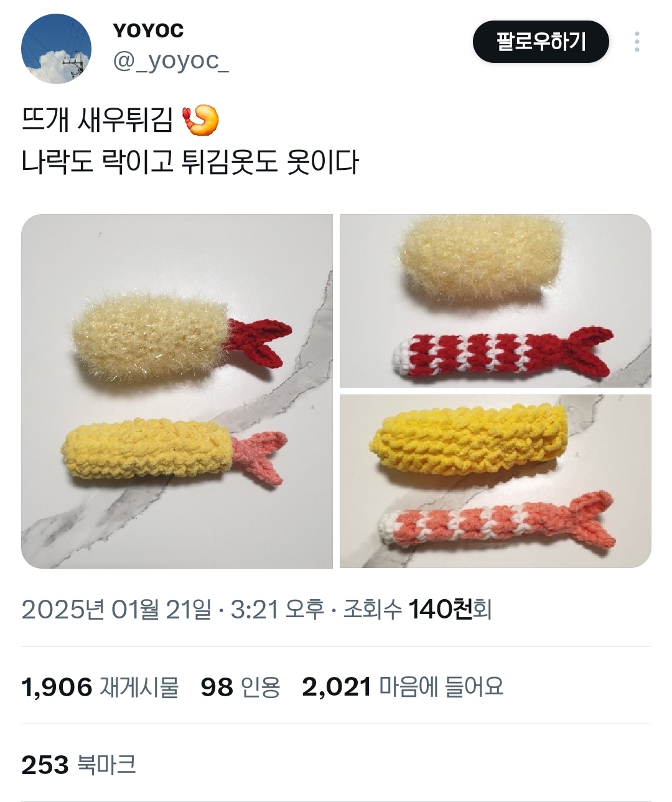Screen dimensions: 672x802
Task: Click the tweet line 뜨개 새우튀김
Action: click(97, 120)
